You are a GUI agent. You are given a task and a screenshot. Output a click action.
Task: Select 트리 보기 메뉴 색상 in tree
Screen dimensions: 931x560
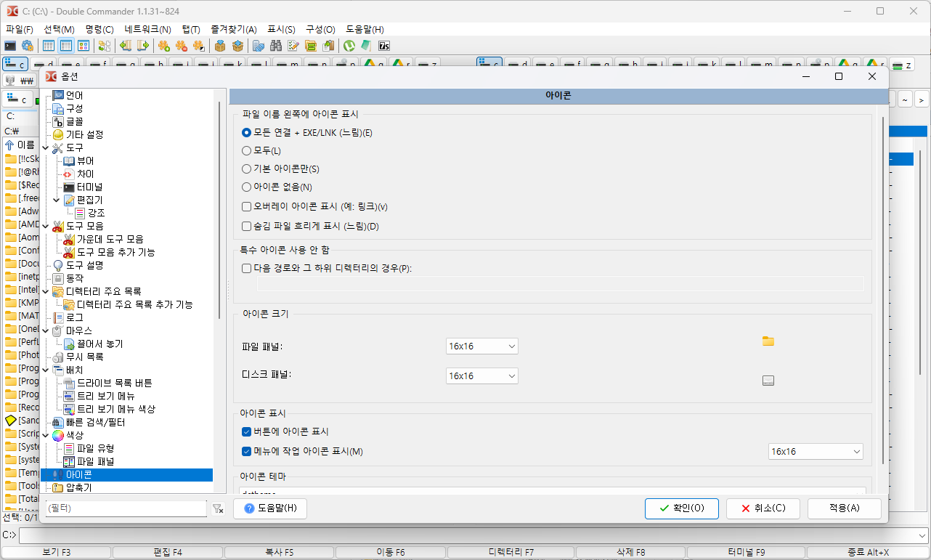[x=116, y=409]
